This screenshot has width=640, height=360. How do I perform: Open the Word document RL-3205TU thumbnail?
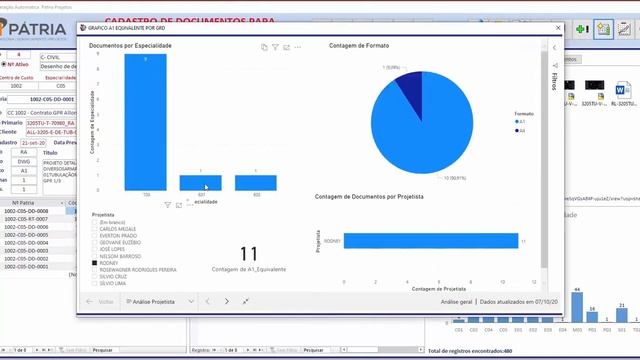(x=623, y=94)
